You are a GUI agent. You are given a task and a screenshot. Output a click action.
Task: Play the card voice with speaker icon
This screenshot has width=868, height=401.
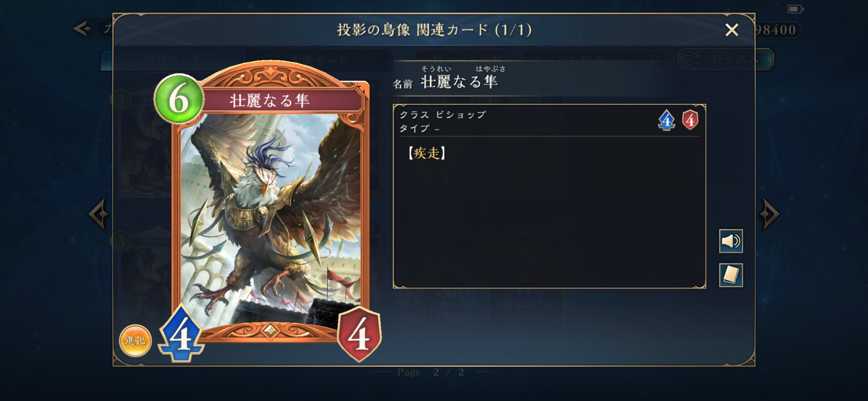731,241
